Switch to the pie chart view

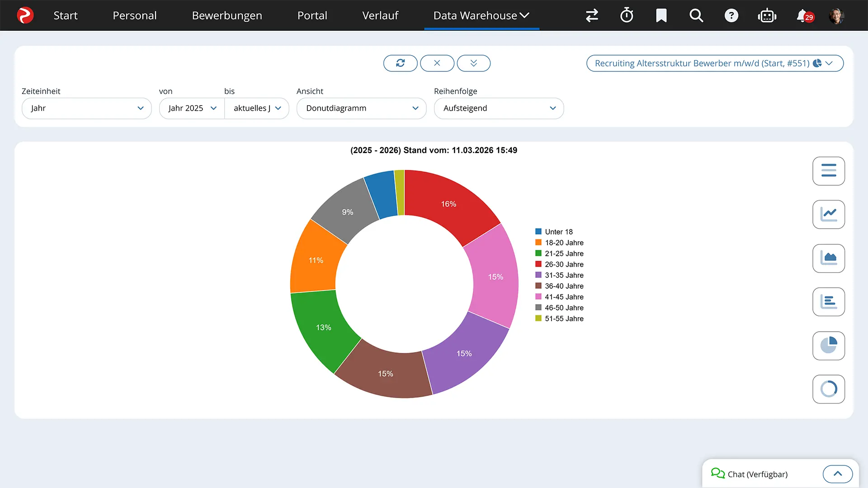pyautogui.click(x=829, y=346)
